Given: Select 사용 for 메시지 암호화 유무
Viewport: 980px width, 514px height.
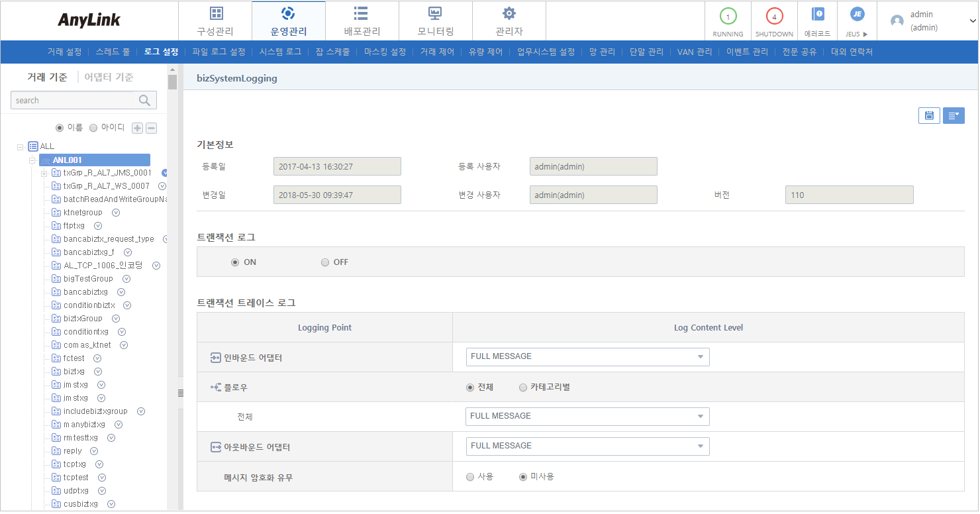Looking at the screenshot, I should pos(470,477).
